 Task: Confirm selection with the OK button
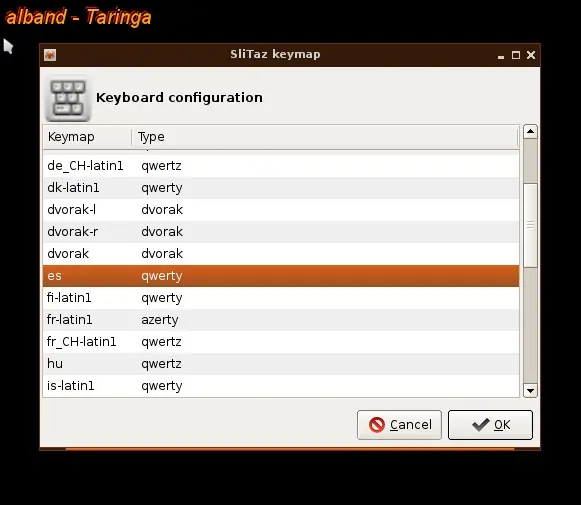490,425
